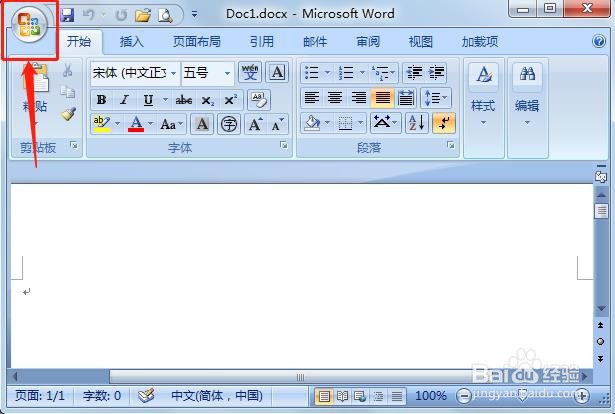
Task: Open the Office Button menu
Action: [29, 25]
